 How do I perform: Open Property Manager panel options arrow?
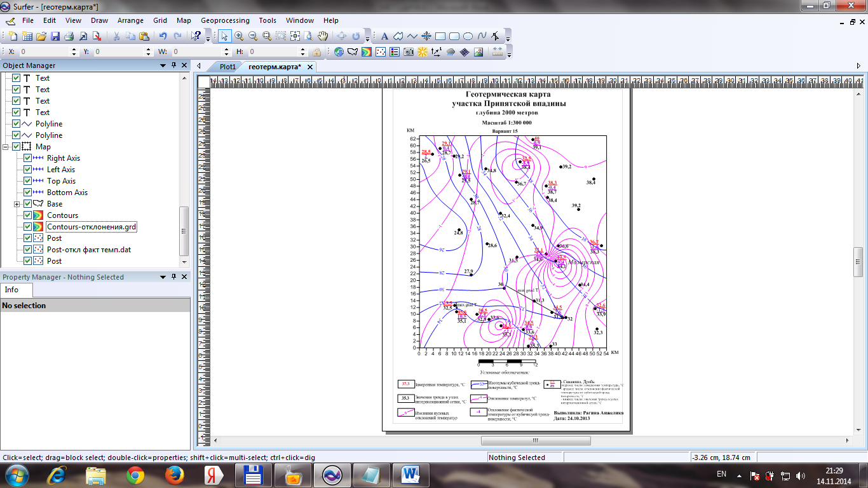tap(163, 277)
